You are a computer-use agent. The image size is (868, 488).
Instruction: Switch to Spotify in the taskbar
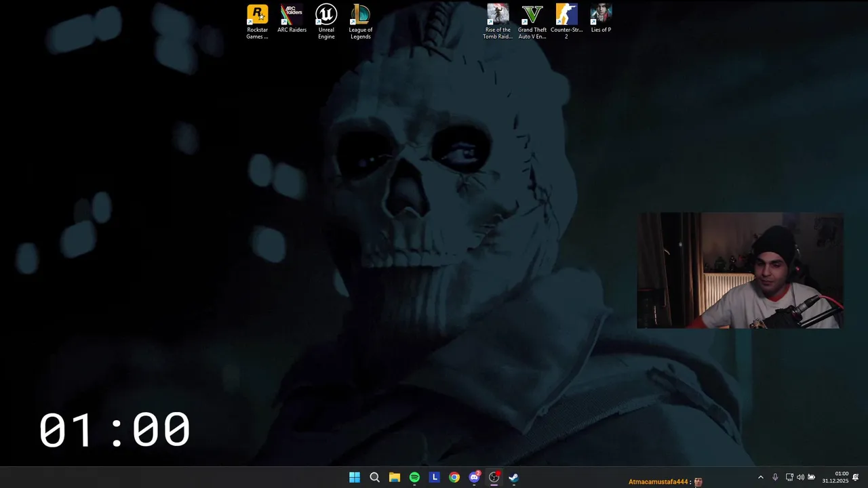point(414,477)
